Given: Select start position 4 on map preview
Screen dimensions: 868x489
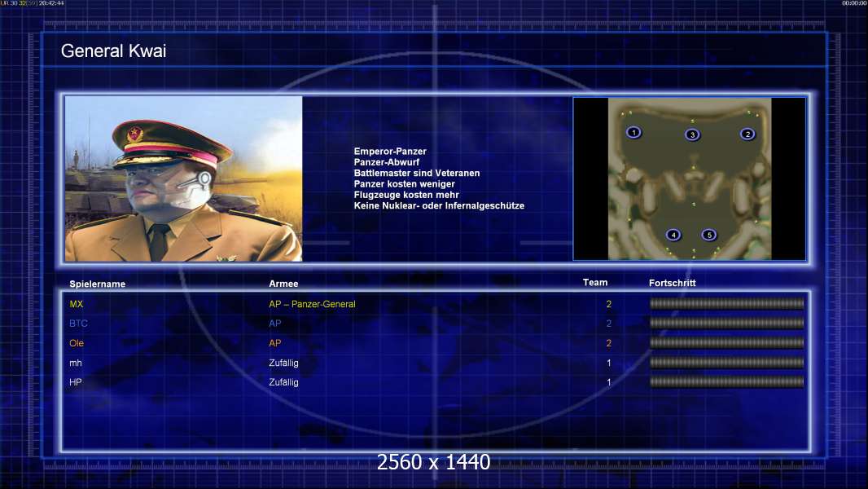Looking at the screenshot, I should (x=673, y=235).
